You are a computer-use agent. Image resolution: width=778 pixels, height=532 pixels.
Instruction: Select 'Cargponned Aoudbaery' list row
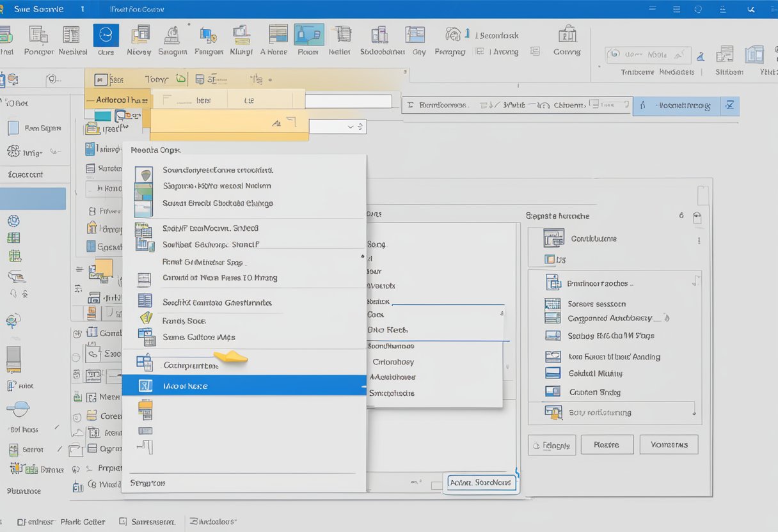610,318
